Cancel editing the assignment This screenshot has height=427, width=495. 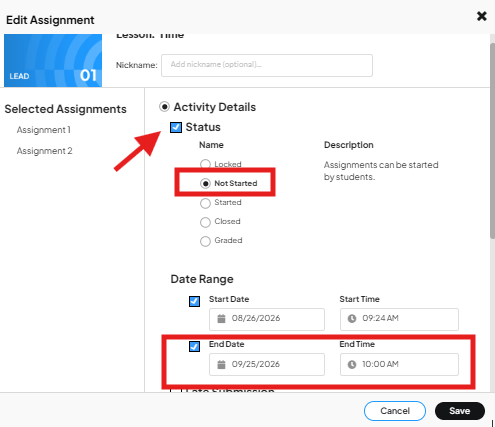[x=395, y=411]
